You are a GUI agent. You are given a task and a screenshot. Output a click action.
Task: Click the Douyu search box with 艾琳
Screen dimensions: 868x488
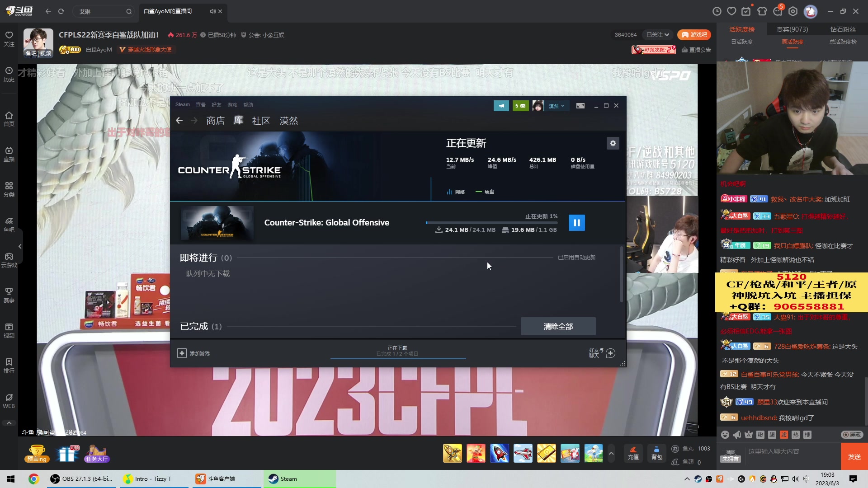click(x=104, y=11)
